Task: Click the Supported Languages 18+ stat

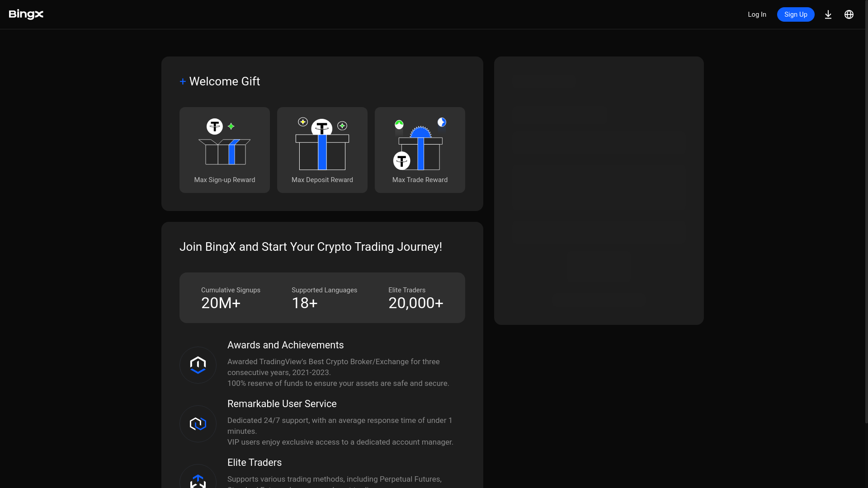Action: point(324,299)
